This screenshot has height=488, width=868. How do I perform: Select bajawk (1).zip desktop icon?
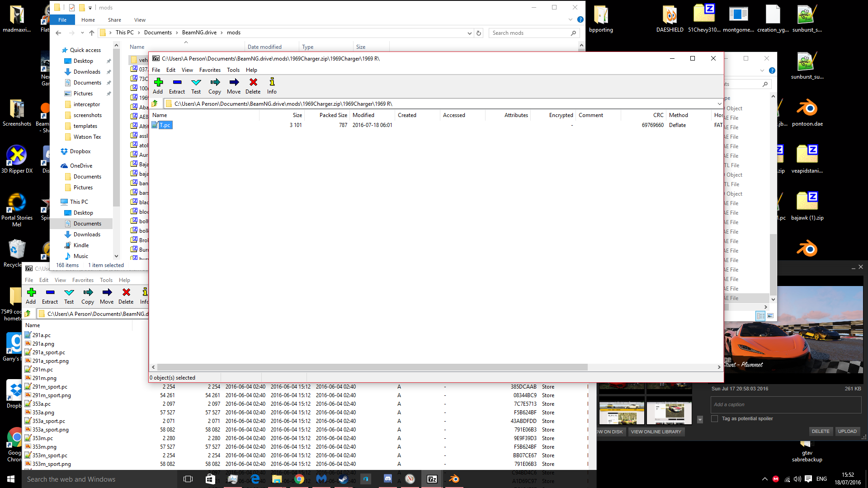click(x=807, y=206)
